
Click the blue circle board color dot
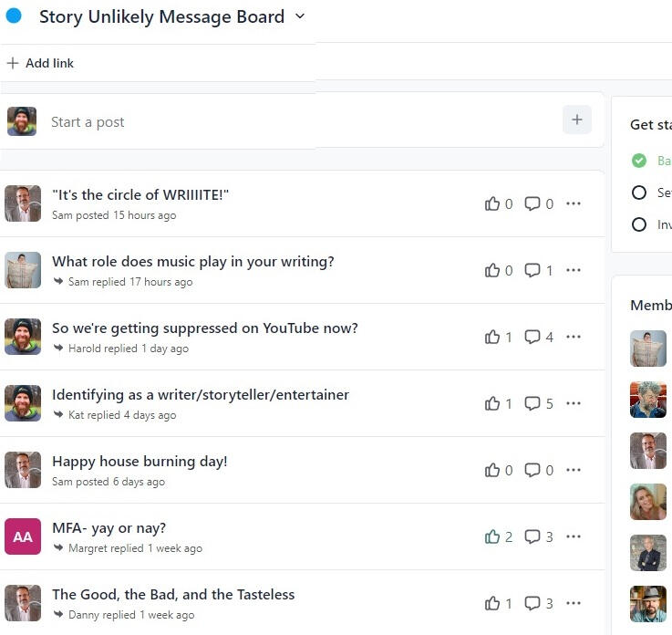(14, 16)
